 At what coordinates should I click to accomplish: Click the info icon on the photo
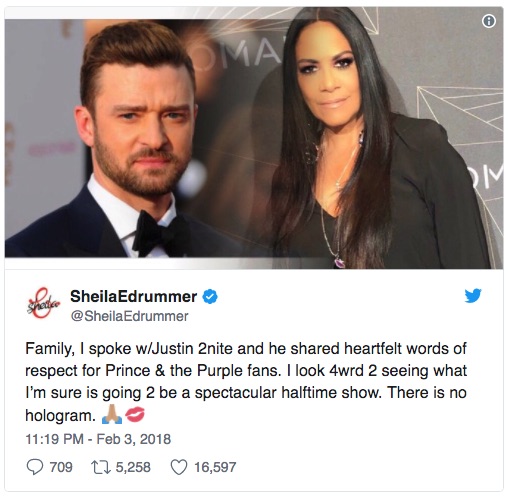(488, 21)
